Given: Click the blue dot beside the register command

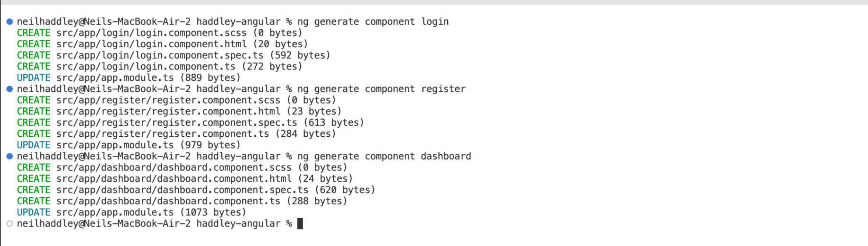Looking at the screenshot, I should coord(9,89).
